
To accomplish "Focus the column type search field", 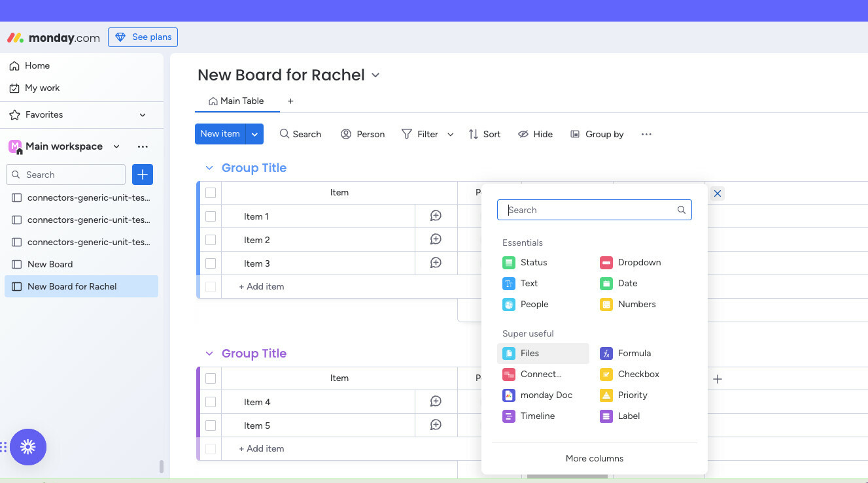I will 595,210.
